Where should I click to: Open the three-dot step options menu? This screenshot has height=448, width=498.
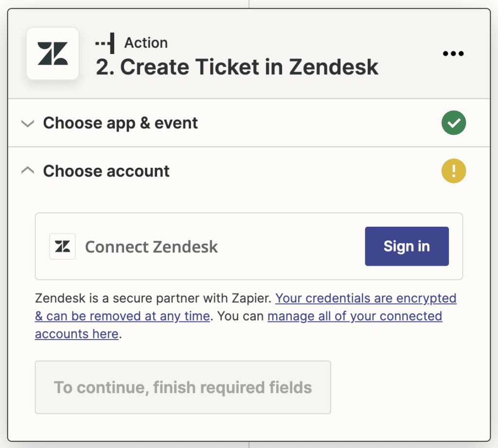[453, 54]
